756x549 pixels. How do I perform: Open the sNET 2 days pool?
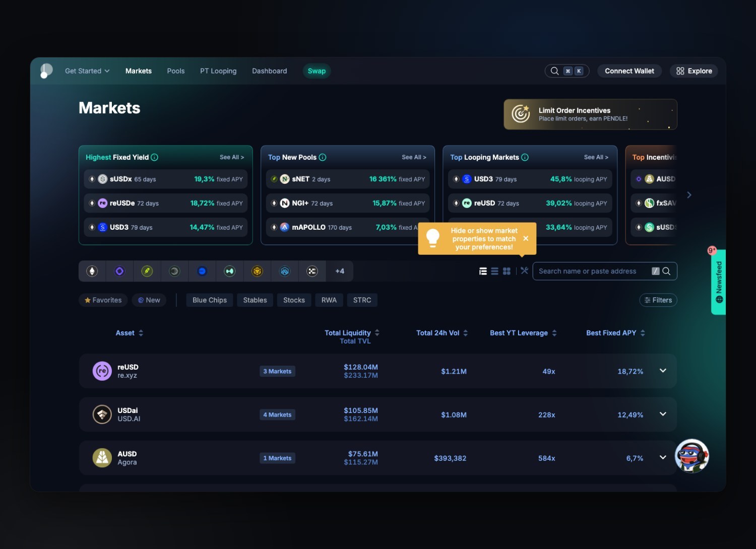(x=348, y=179)
